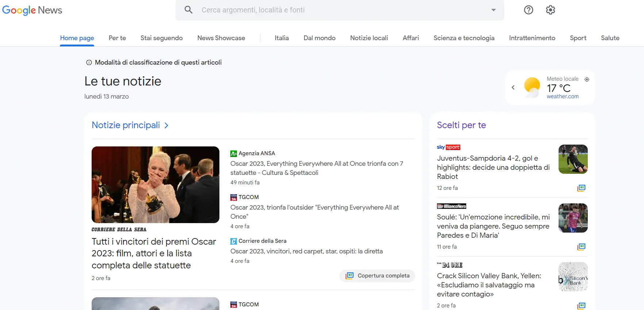Click the Corriere della Sera source favicon
Image resolution: width=644 pixels, height=310 pixels.
(234, 241)
